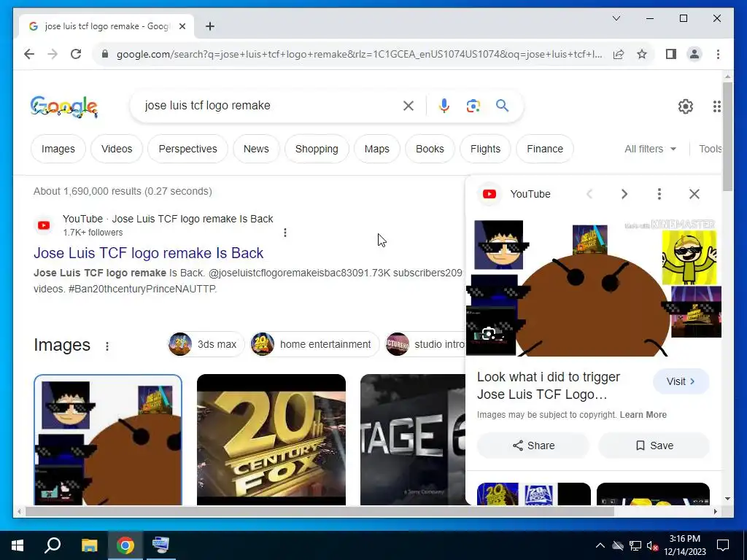Open the result's three-dot options
The image size is (747, 560).
pos(285,233)
